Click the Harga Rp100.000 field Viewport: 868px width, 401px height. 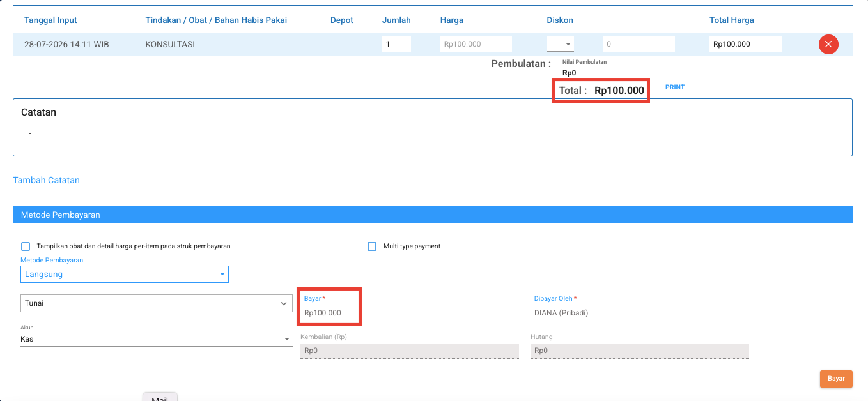click(x=476, y=44)
